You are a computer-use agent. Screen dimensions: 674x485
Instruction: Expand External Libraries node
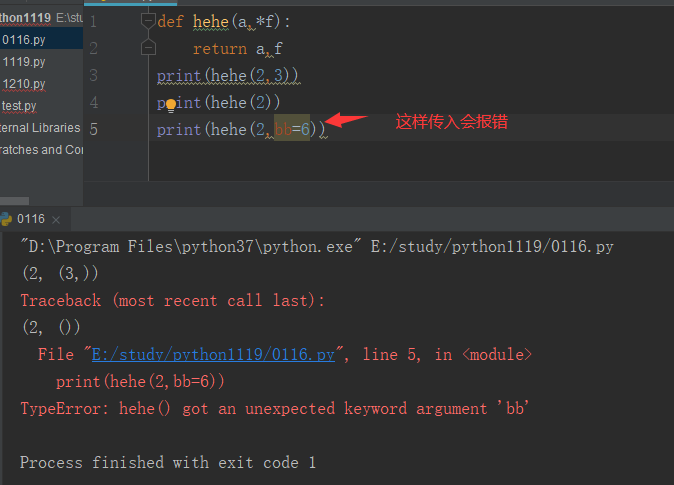point(40,128)
